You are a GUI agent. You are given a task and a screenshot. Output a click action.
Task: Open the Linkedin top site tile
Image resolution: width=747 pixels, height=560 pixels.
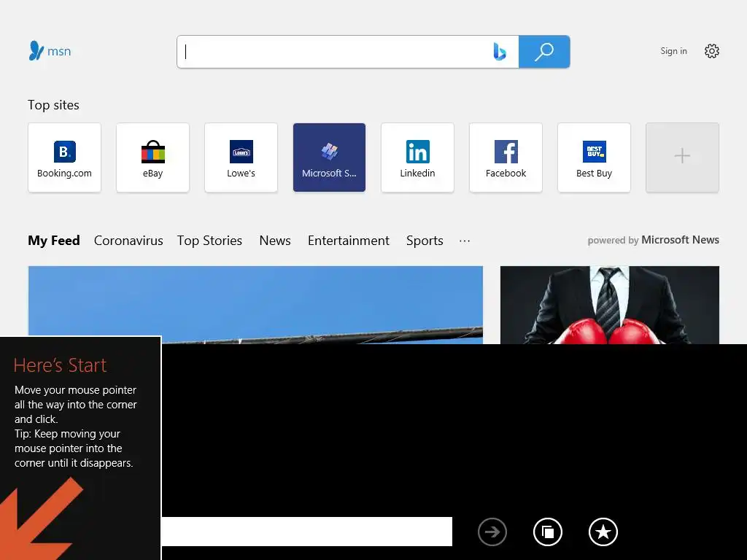pos(417,157)
